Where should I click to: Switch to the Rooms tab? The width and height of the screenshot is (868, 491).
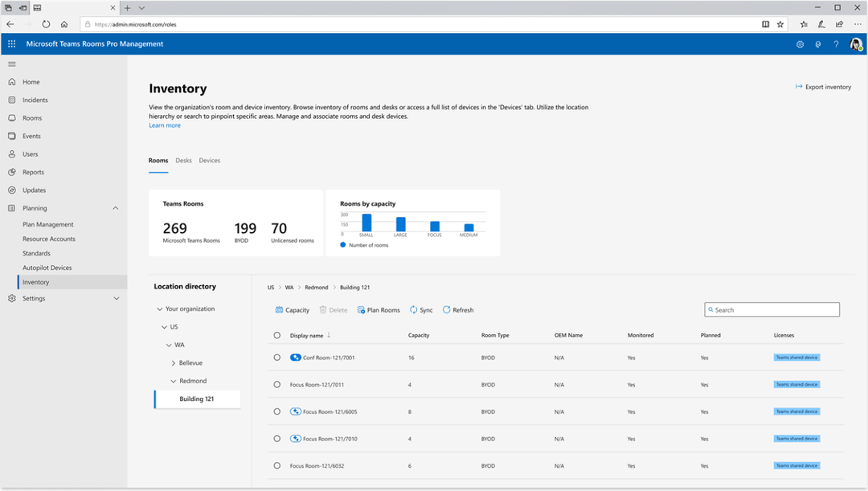coord(158,161)
